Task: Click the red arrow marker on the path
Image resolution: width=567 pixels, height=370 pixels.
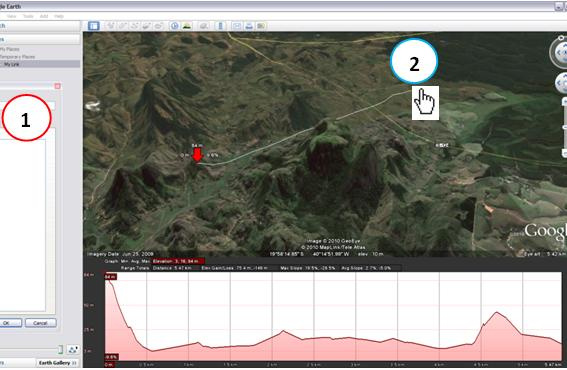Action: pyautogui.click(x=197, y=156)
